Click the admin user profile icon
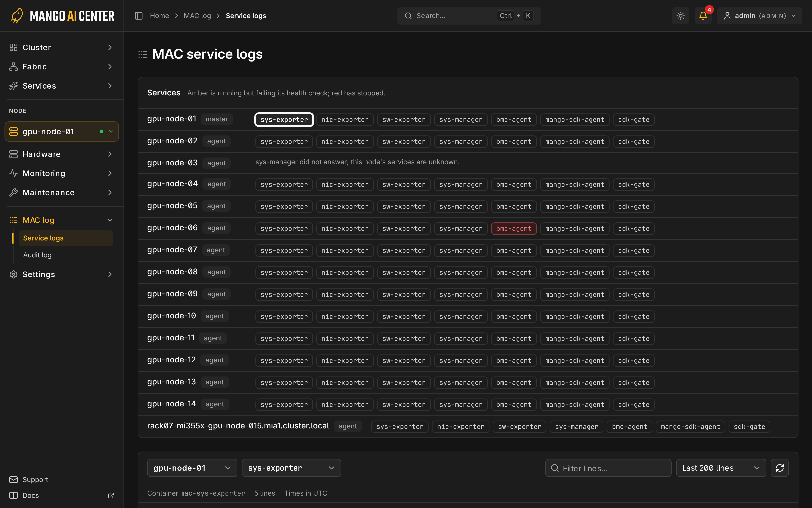 point(727,16)
